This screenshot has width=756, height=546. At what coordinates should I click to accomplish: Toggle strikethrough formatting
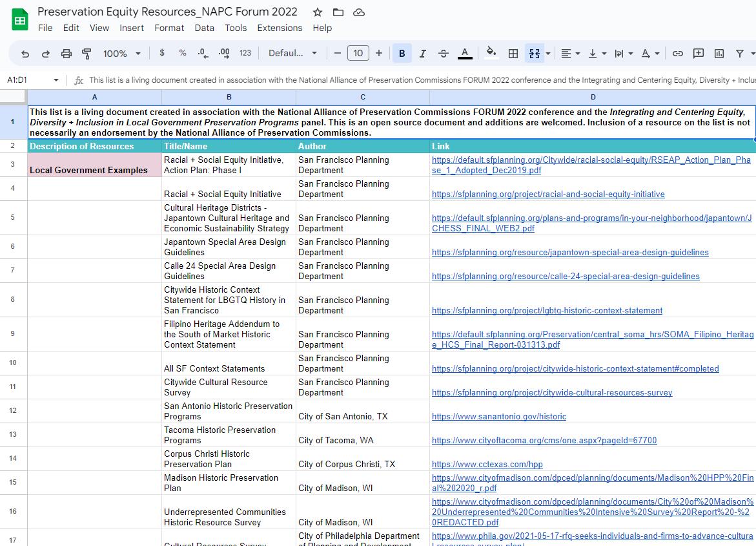443,54
